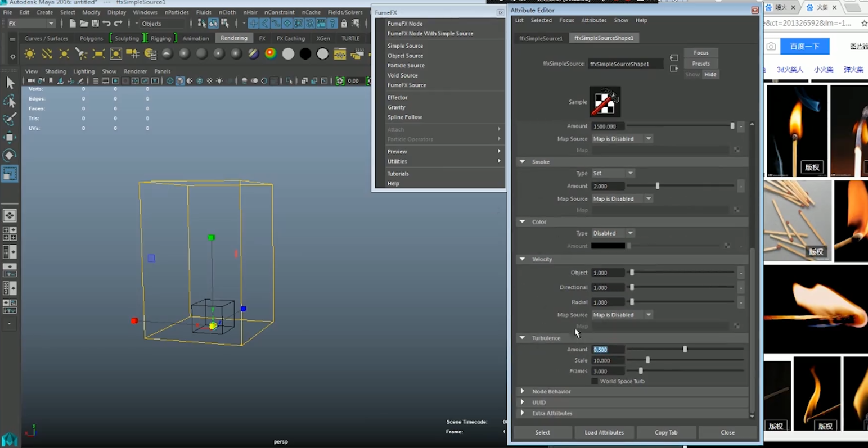The image size is (868, 448).
Task: Collapse the Turbulence section
Action: (522, 338)
